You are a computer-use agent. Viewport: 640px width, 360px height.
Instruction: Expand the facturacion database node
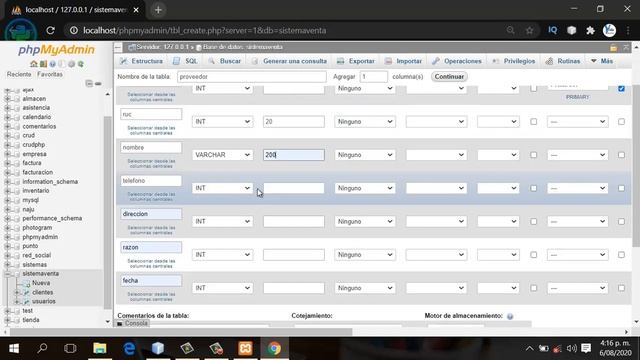(7, 172)
